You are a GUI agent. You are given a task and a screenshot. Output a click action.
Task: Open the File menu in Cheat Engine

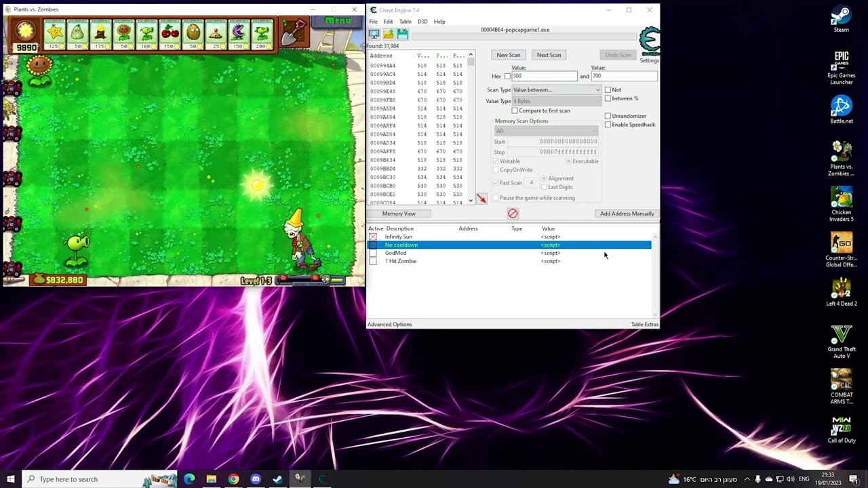373,22
